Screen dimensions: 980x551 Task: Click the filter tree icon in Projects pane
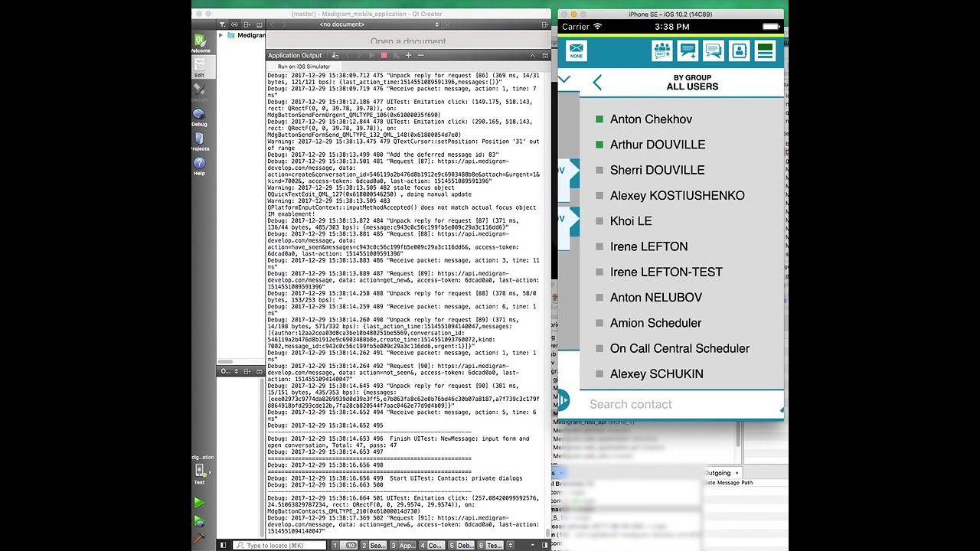tap(222, 24)
